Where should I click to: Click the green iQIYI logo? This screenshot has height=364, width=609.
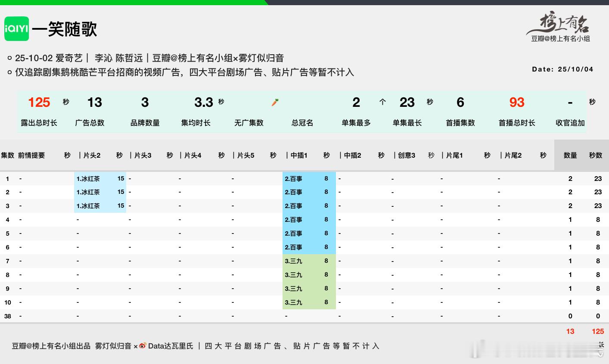click(x=17, y=29)
